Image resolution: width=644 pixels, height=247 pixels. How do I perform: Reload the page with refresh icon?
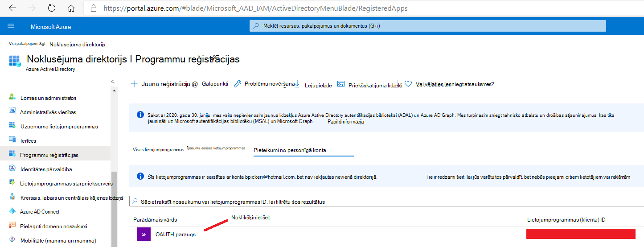point(52,8)
